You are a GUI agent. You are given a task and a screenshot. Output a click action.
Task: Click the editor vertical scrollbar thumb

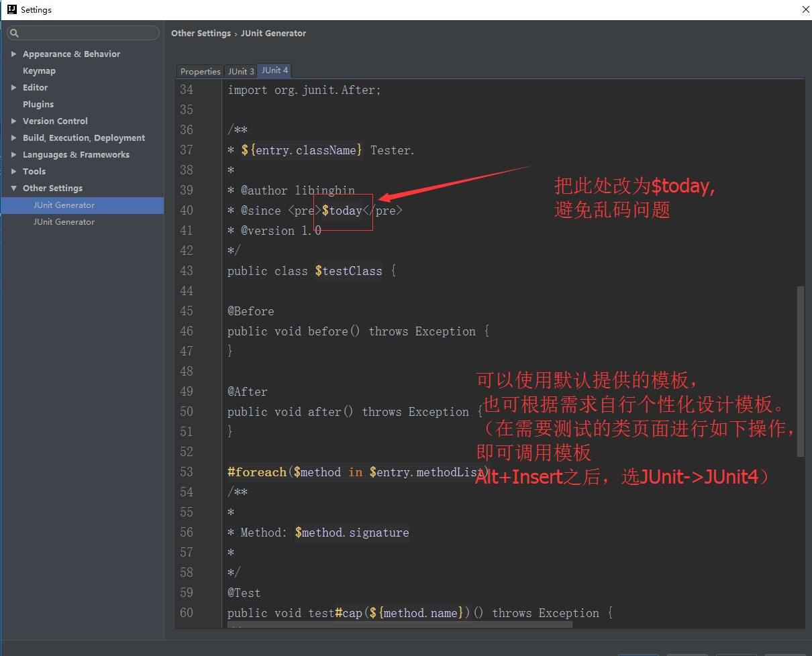pos(800,371)
